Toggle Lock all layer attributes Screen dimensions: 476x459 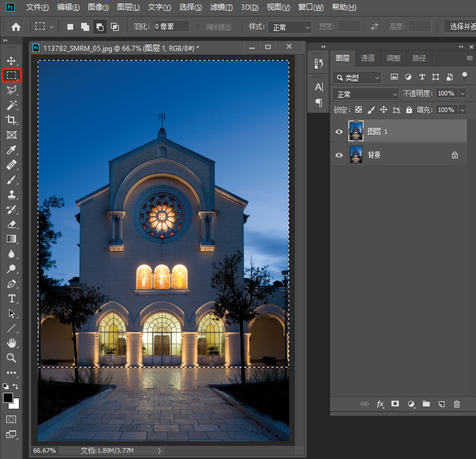[x=409, y=110]
